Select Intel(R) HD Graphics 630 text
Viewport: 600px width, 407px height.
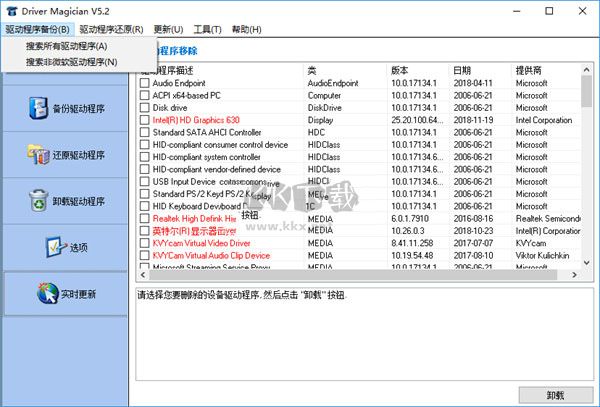[x=196, y=120]
